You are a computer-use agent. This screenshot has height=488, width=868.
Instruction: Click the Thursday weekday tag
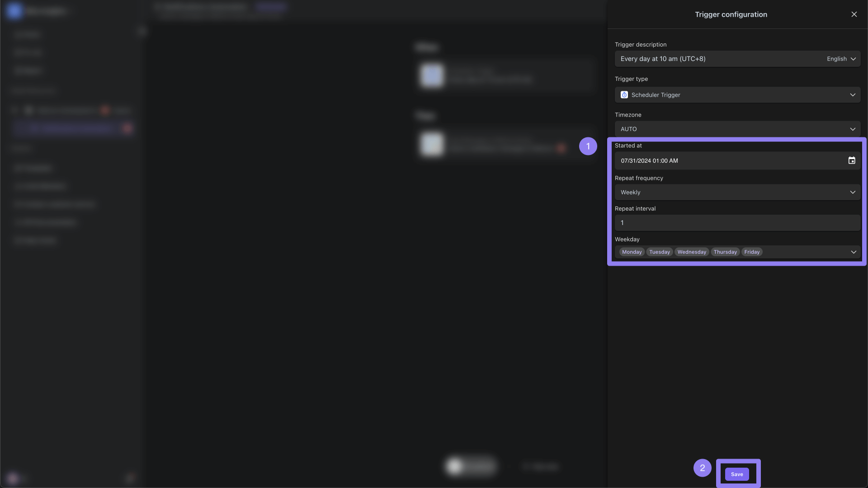click(725, 251)
